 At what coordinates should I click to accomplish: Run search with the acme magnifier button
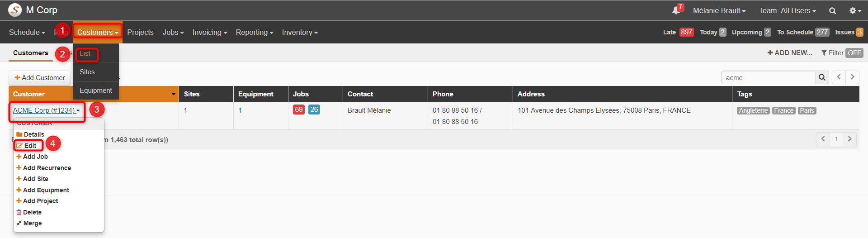(822, 77)
